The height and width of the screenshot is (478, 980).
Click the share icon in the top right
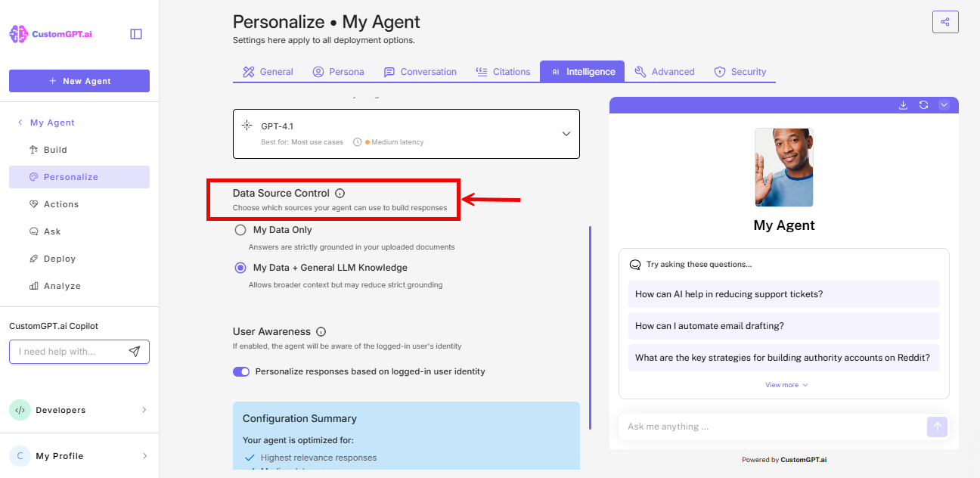pyautogui.click(x=945, y=21)
